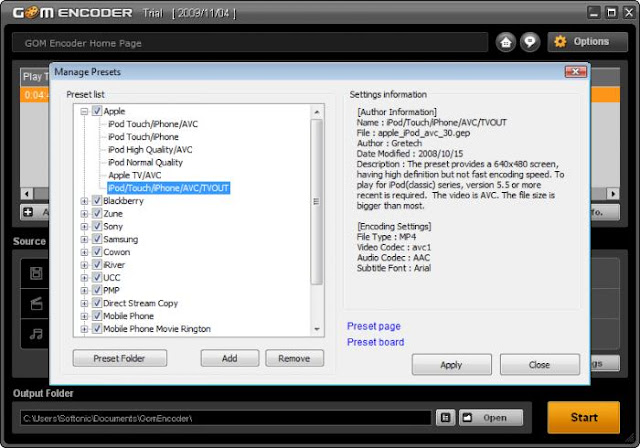Expand the PMP preset group
This screenshot has width=640, height=448.
(x=84, y=291)
